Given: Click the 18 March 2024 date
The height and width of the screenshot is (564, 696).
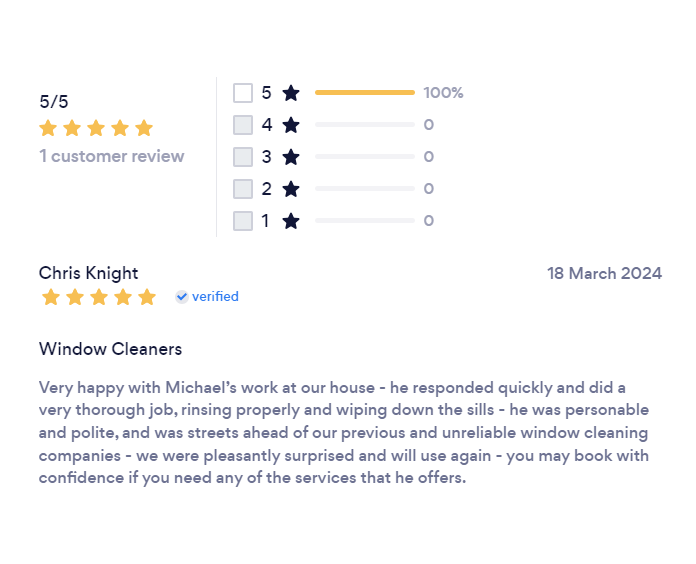Looking at the screenshot, I should pyautogui.click(x=604, y=273).
